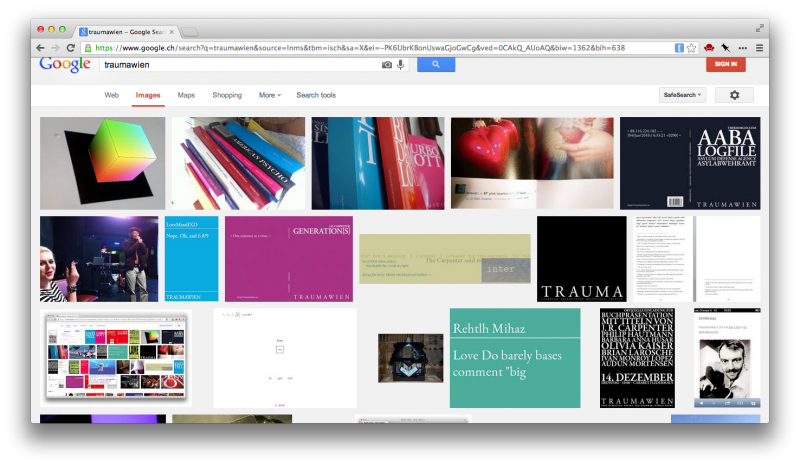Open the Shopping tab
The height and width of the screenshot is (466, 800).
[227, 95]
